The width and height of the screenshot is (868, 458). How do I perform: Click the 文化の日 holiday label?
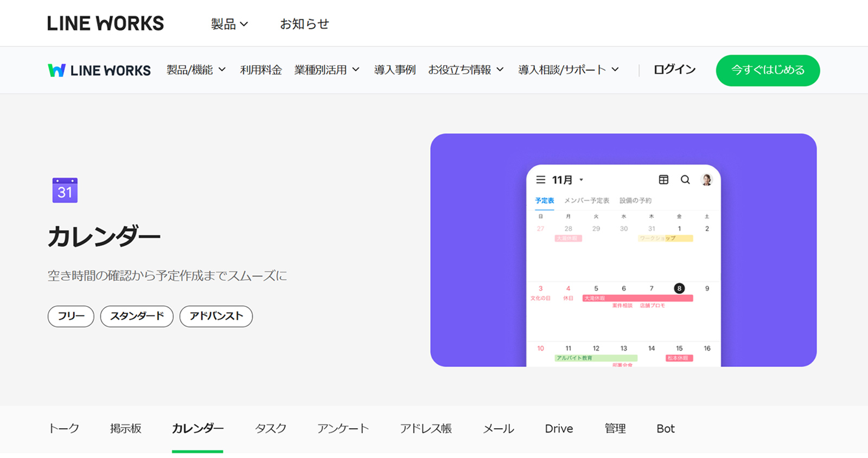pyautogui.click(x=540, y=298)
